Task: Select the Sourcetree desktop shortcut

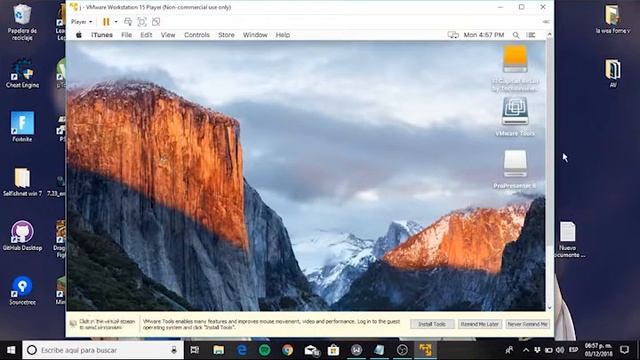Action: (22, 291)
